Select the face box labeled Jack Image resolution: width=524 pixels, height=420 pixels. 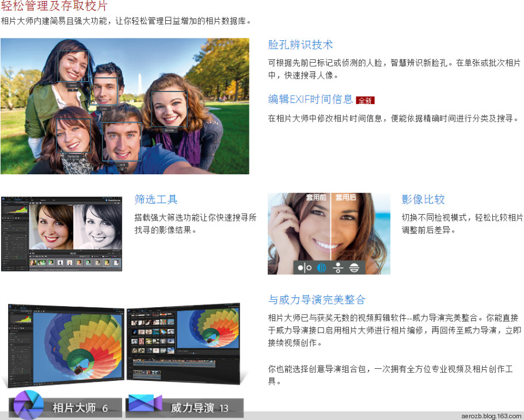point(121,142)
